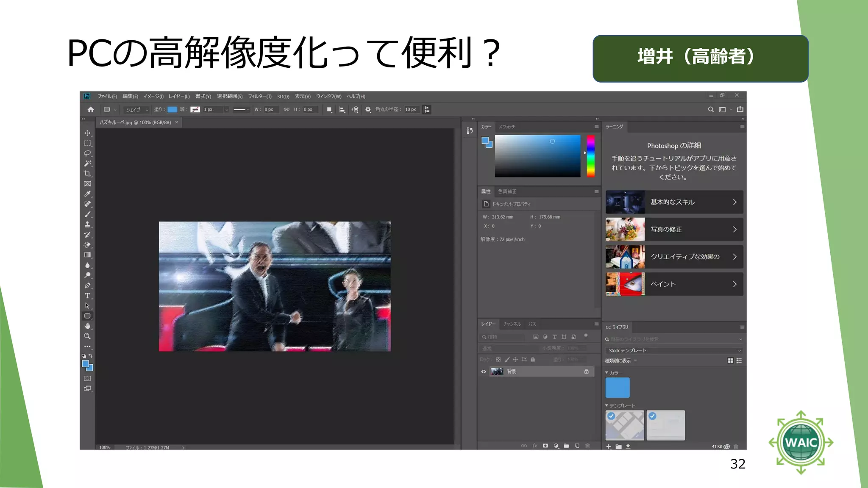The width and height of the screenshot is (868, 488).
Task: Select the Dodge tool
Action: coord(87,275)
